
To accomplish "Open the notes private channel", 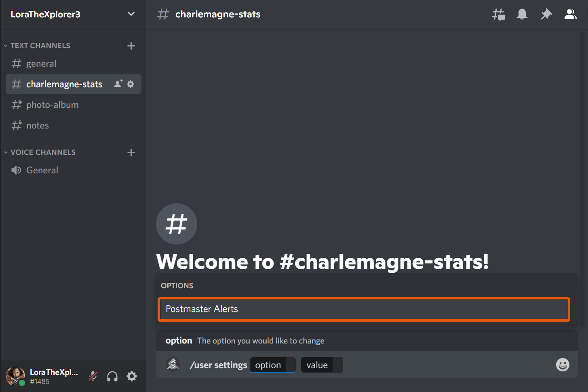I will pyautogui.click(x=74, y=125).
